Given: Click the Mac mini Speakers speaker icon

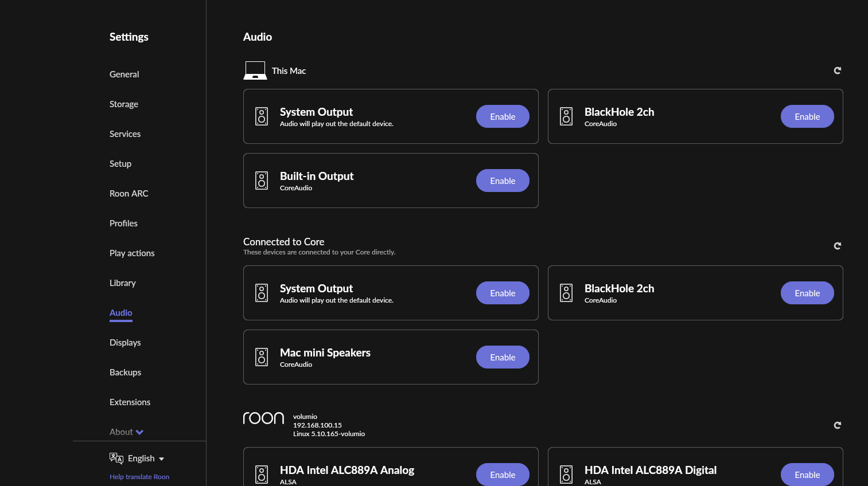Looking at the screenshot, I should pos(262,357).
